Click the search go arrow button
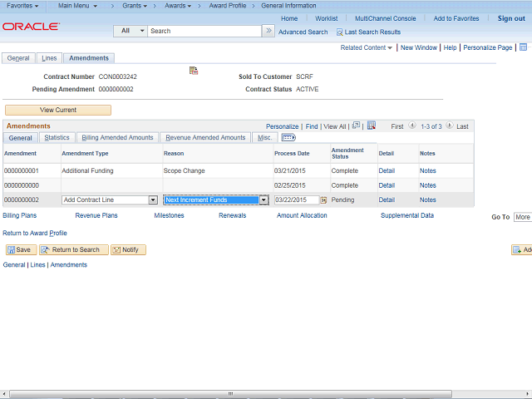Viewport: 532px width, 399px height. [268, 31]
